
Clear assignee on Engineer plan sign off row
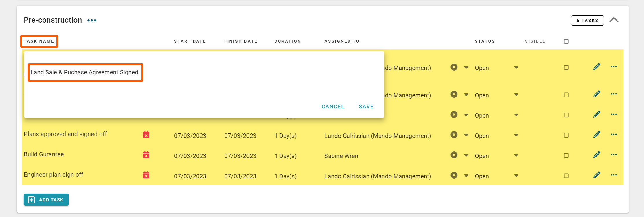[x=454, y=175]
